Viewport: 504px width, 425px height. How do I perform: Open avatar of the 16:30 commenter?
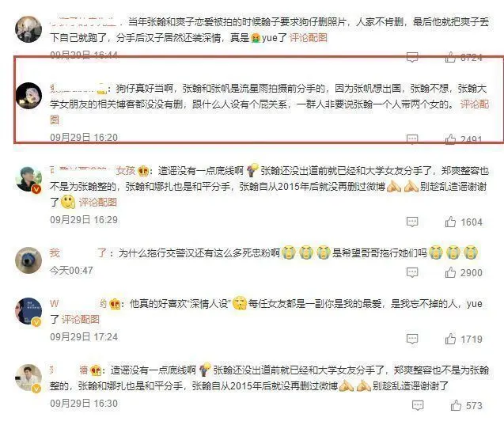[28, 378]
